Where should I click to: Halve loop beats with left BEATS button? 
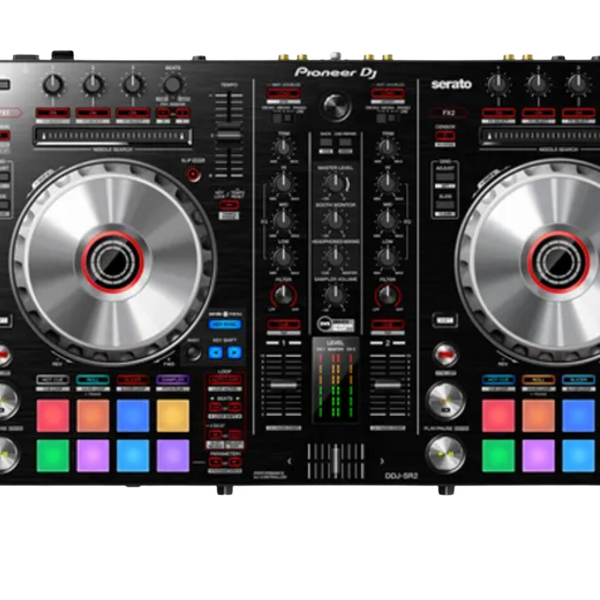coord(215,407)
